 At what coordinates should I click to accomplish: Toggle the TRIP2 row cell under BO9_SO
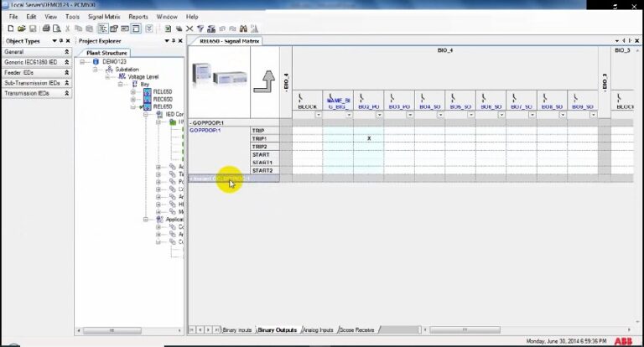click(583, 147)
